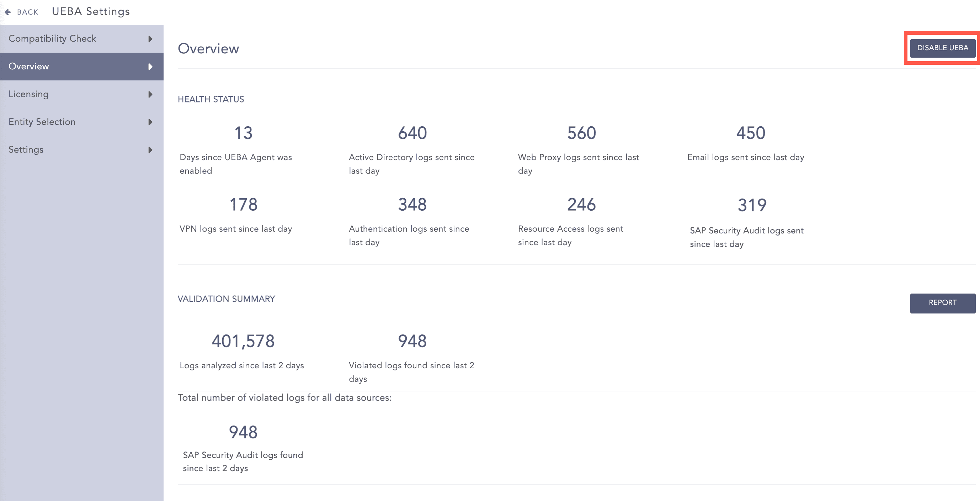Expand the Entity Selection arrow
980x501 pixels.
pyautogui.click(x=150, y=122)
